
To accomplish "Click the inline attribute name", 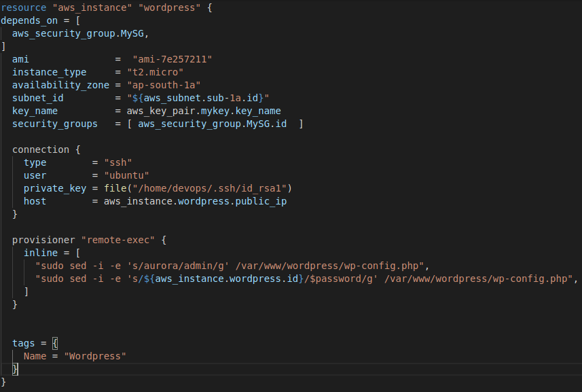I will [x=41, y=253].
